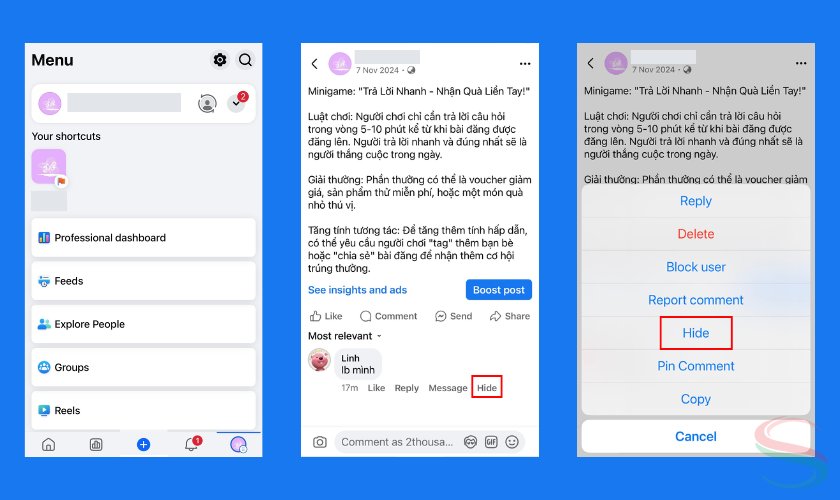The height and width of the screenshot is (500, 840).
Task: Open emoji picker in comment field
Action: [x=512, y=442]
